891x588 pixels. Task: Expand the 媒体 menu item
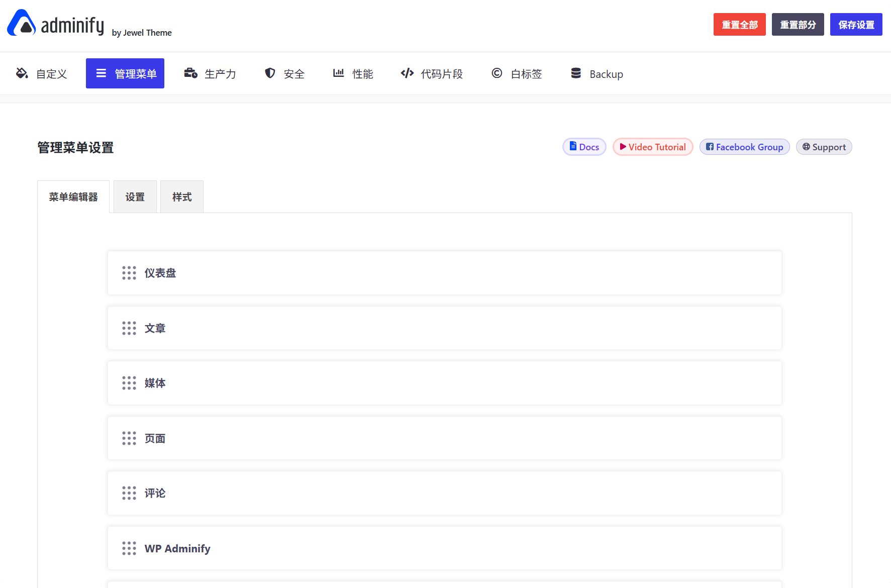(445, 383)
